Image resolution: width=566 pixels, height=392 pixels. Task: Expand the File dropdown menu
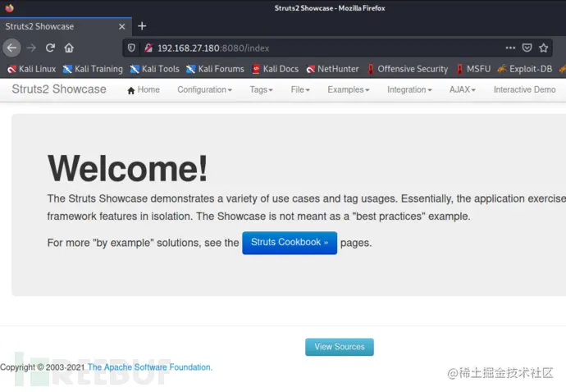[300, 90]
